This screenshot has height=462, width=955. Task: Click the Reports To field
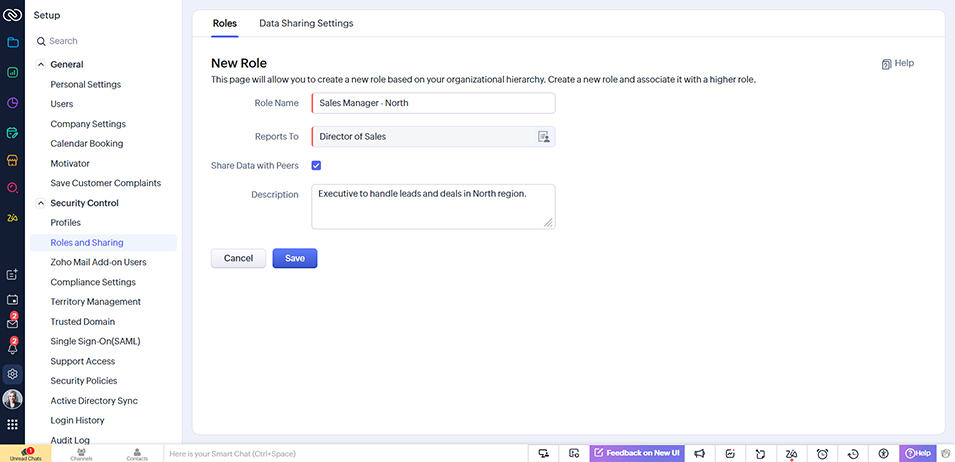point(433,136)
